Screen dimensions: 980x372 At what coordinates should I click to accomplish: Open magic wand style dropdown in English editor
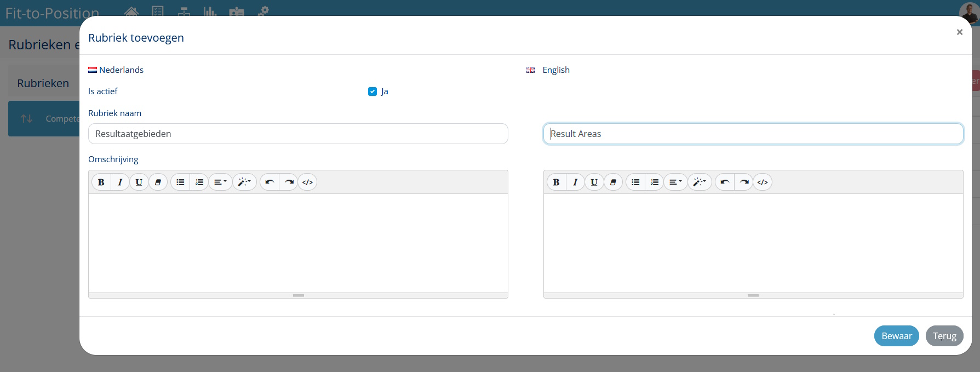pyautogui.click(x=700, y=182)
